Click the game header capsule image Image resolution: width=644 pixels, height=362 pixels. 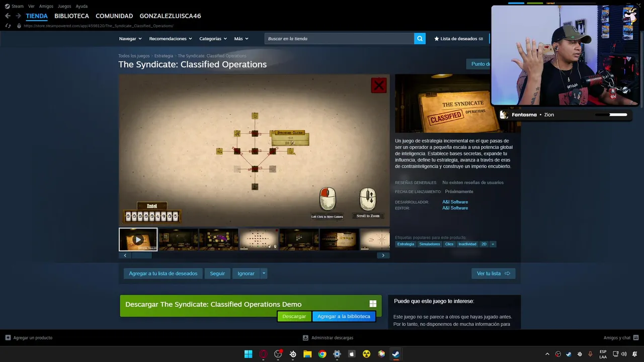[x=443, y=104]
